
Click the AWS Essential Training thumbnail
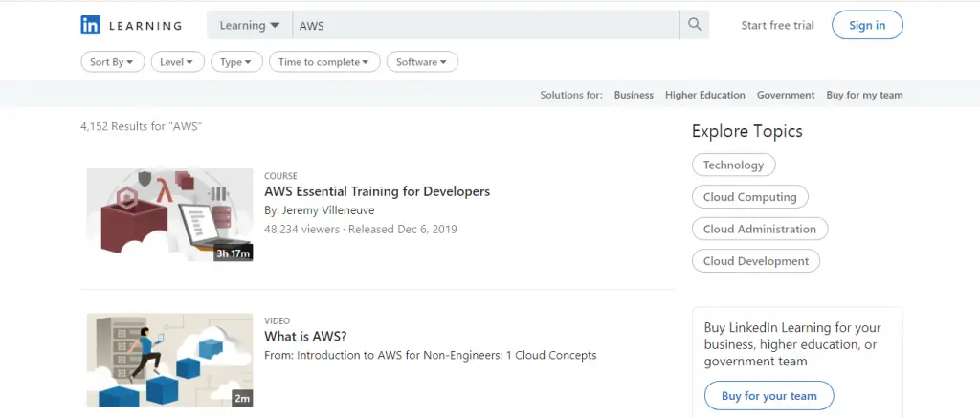pyautogui.click(x=170, y=214)
